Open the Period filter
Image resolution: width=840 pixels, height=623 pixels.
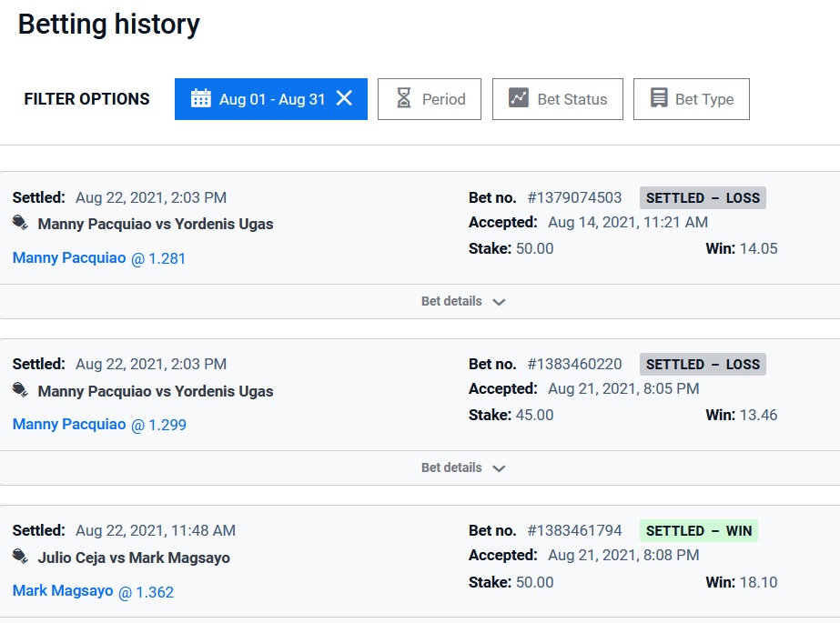pos(433,99)
